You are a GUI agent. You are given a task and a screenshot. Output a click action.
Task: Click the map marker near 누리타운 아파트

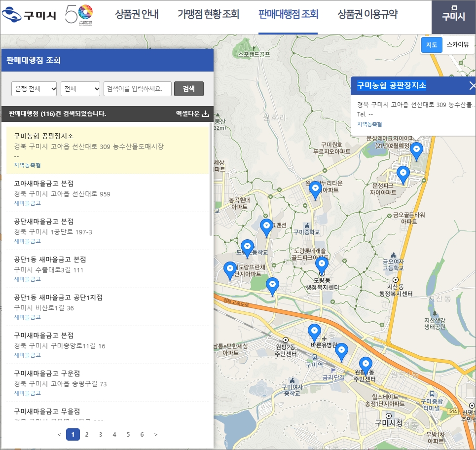tap(315, 190)
